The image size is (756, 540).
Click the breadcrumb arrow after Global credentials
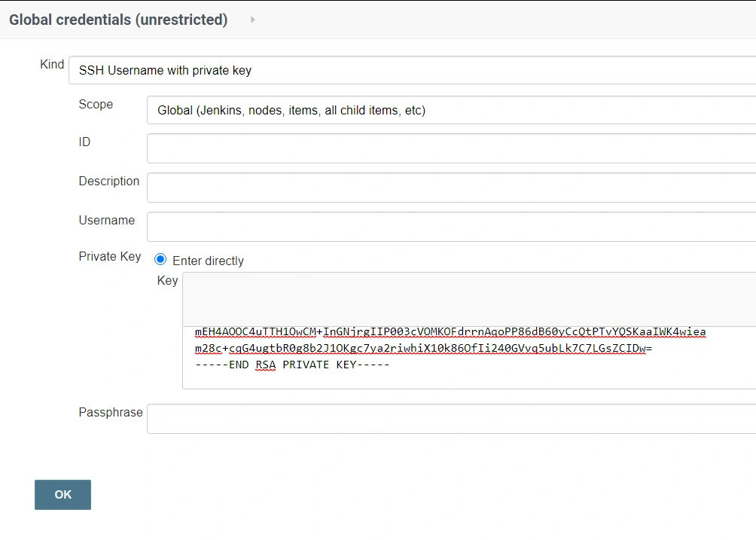tap(252, 20)
